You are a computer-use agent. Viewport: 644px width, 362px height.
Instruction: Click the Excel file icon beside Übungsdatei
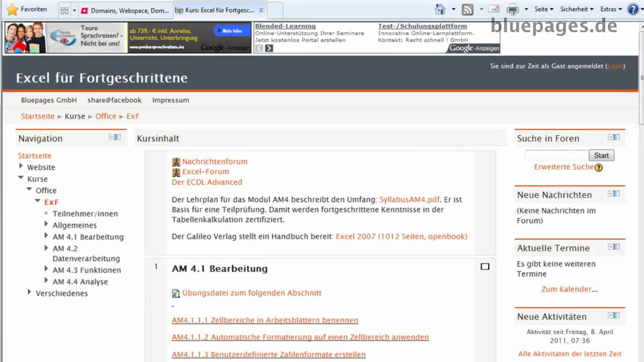point(176,293)
